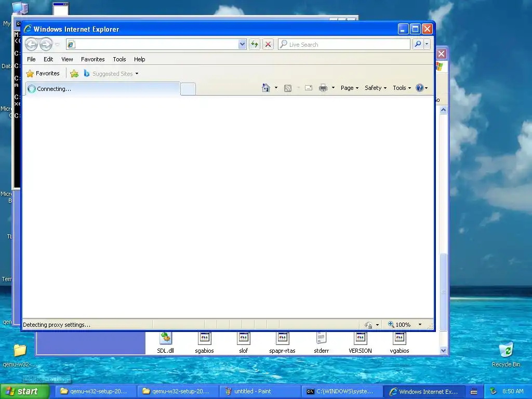This screenshot has height=399, width=532.
Task: Click the Help question mark icon
Action: coord(420,88)
